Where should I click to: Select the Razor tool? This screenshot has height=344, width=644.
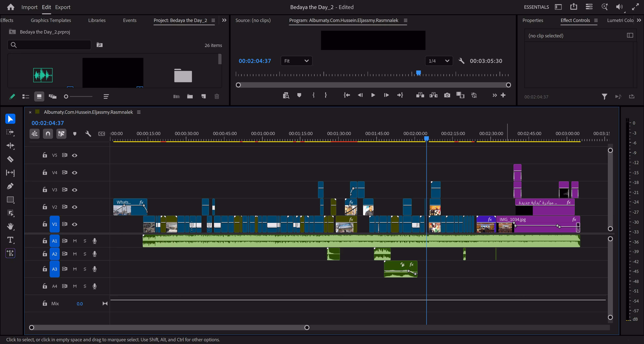point(10,159)
